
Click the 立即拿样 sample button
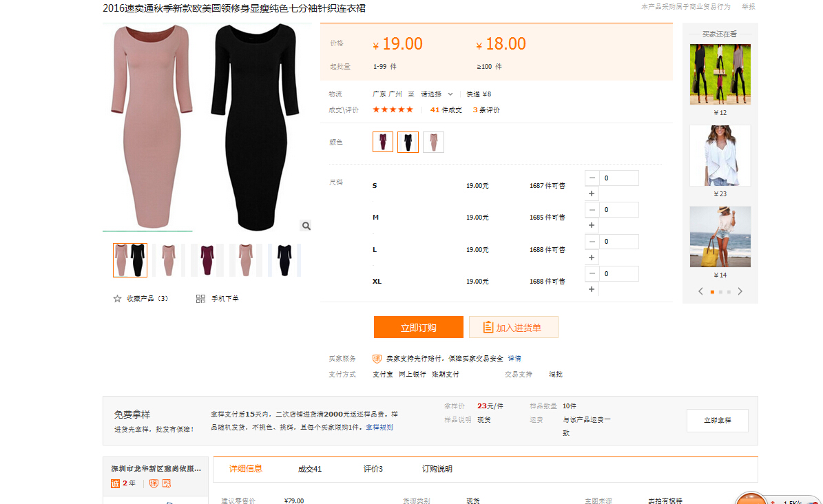pos(717,420)
